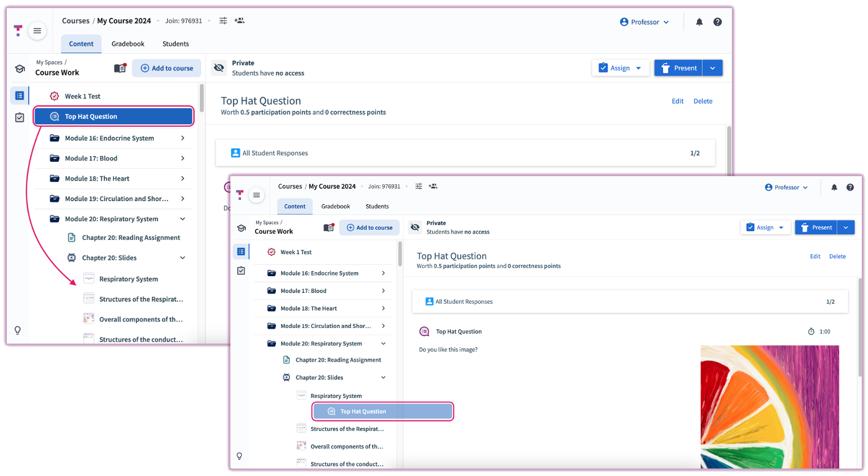Click the My Spaces breadcrumb in front window
868x476 pixels.
tap(267, 222)
